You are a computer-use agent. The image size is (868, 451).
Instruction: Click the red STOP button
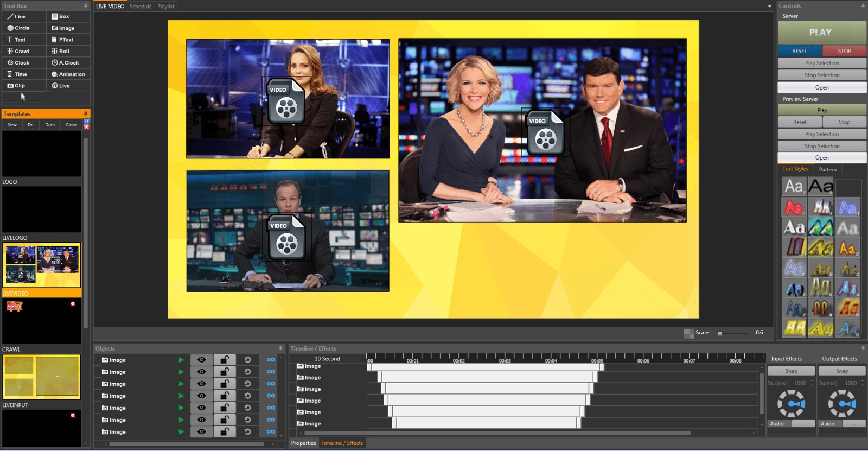(844, 51)
